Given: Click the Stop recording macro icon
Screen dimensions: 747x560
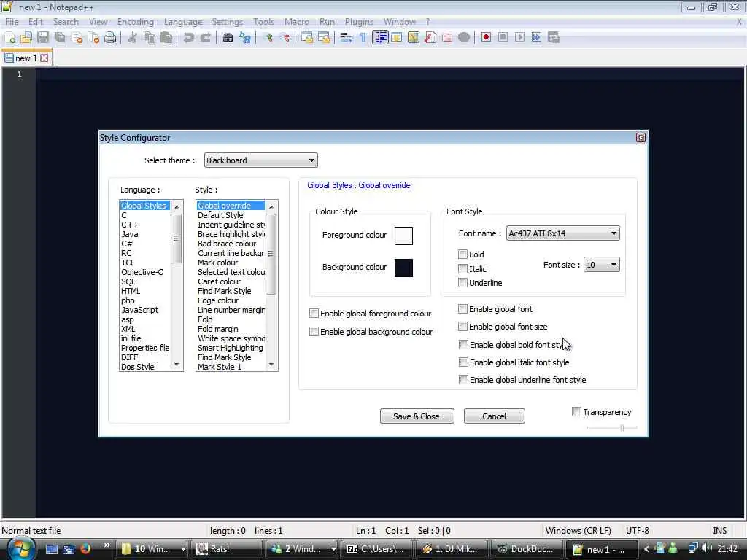Looking at the screenshot, I should [x=503, y=37].
